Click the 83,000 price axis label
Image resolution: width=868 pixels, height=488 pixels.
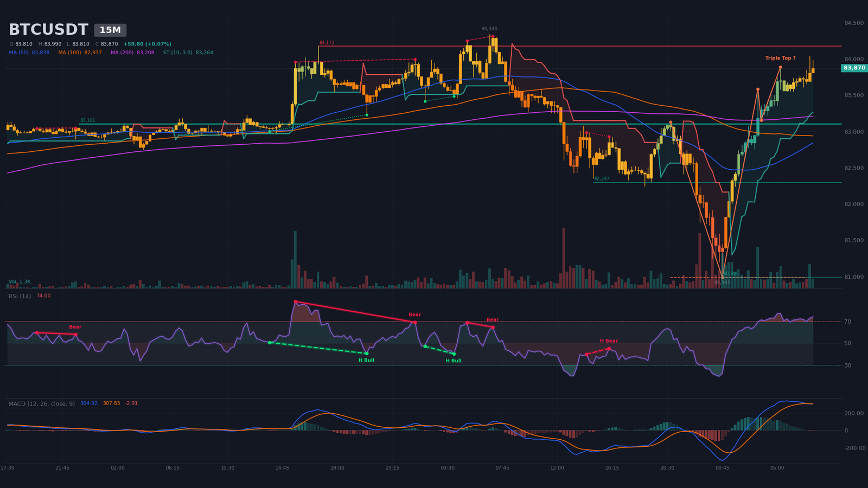coord(854,132)
